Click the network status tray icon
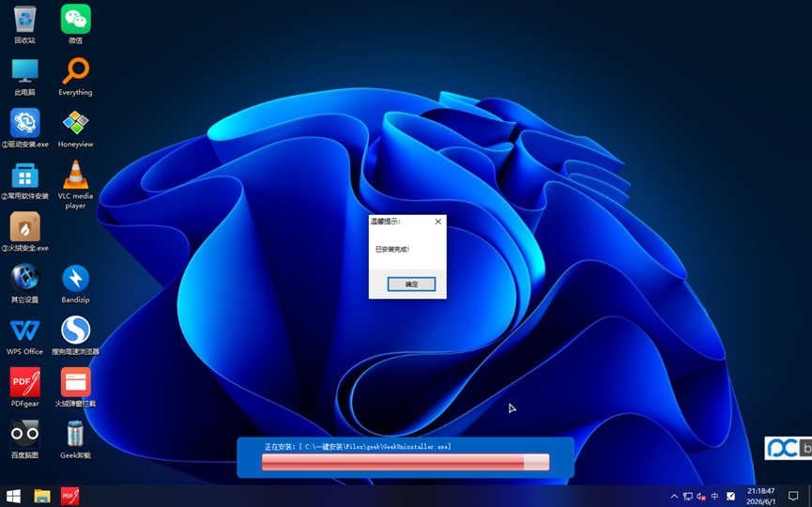Image resolution: width=812 pixels, height=507 pixels. [x=688, y=496]
